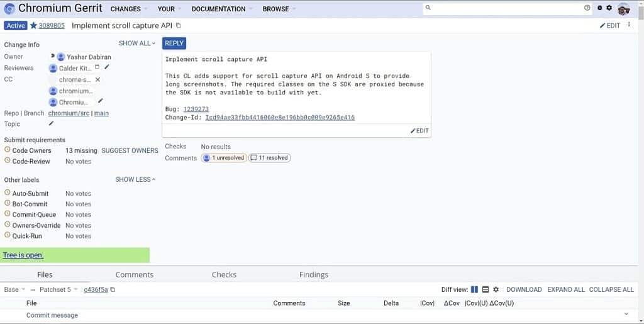Switch to the Checks tab

[224, 275]
